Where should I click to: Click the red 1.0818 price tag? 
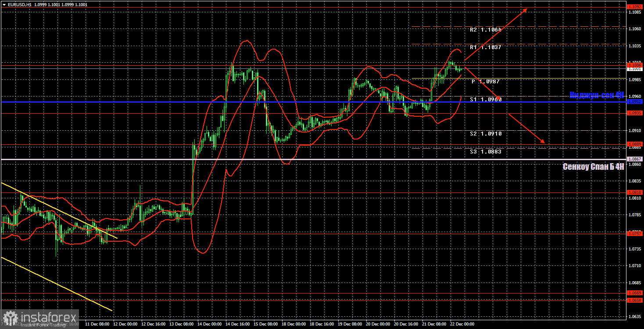[635, 192]
